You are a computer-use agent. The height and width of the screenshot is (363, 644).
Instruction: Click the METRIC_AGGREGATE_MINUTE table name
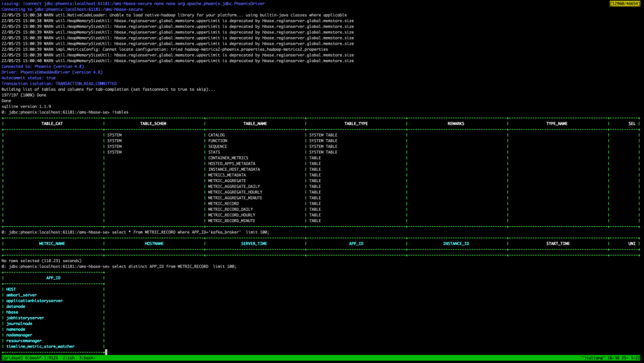pyautogui.click(x=236, y=199)
